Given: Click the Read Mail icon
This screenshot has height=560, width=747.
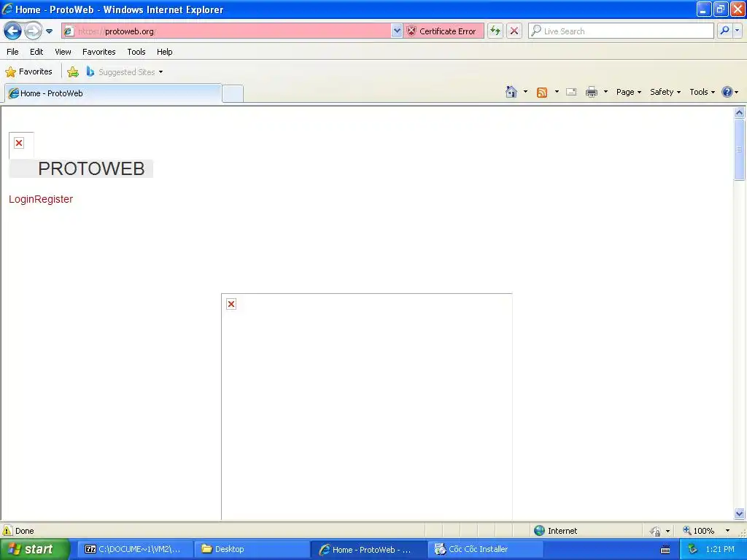Looking at the screenshot, I should coord(571,92).
